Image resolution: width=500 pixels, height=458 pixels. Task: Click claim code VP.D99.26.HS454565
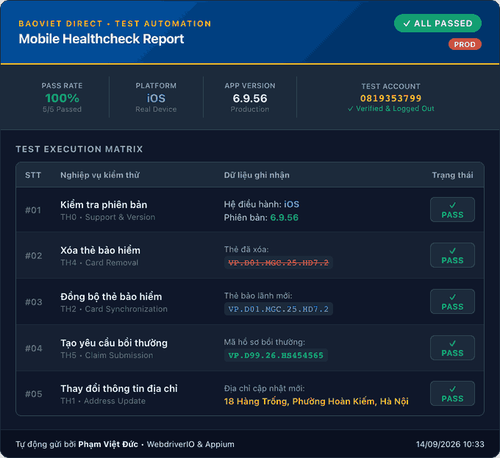(276, 355)
